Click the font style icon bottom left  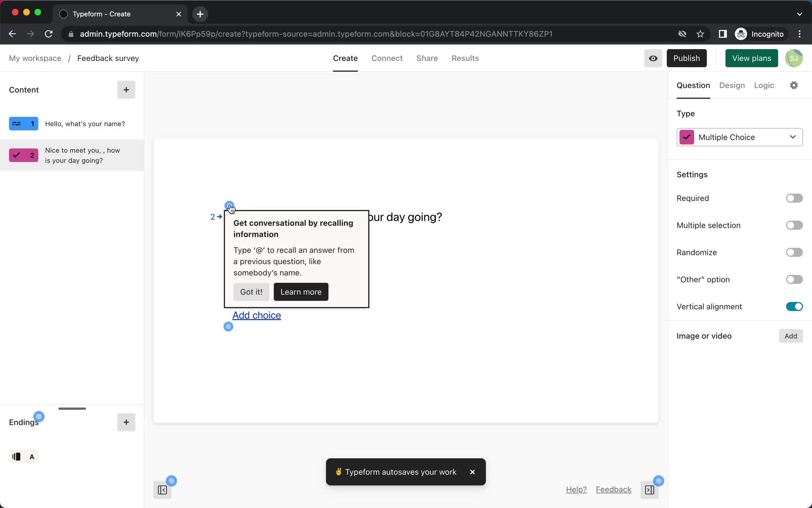(32, 456)
